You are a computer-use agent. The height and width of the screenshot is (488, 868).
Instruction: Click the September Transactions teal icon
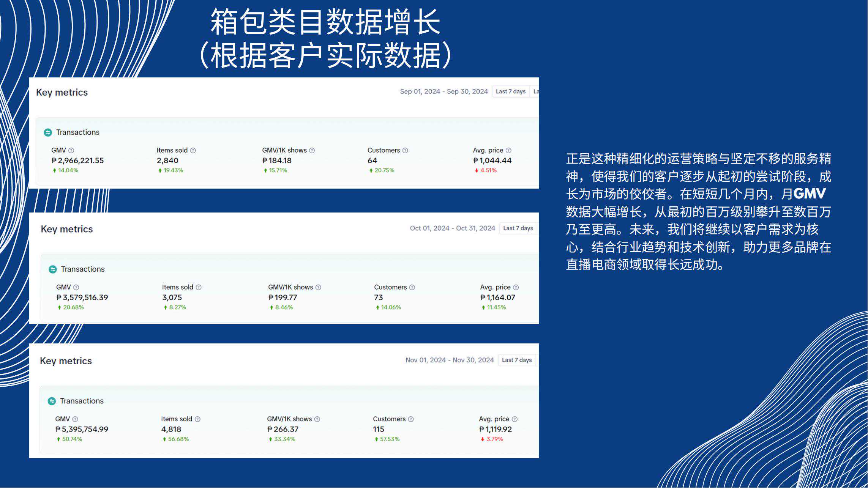coord(48,132)
